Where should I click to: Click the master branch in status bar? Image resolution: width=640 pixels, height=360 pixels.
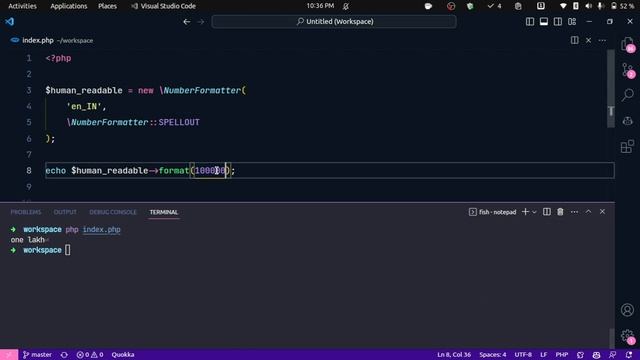pos(37,355)
